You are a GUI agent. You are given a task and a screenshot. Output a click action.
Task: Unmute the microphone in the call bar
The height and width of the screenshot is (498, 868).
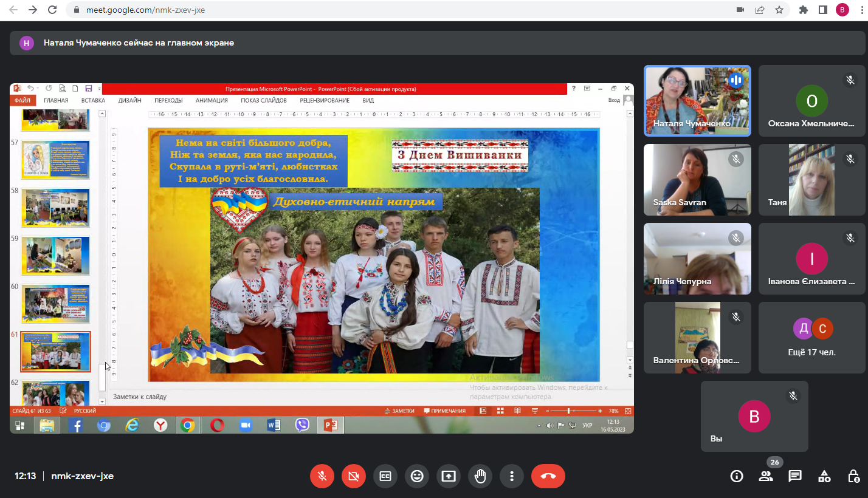click(x=322, y=476)
